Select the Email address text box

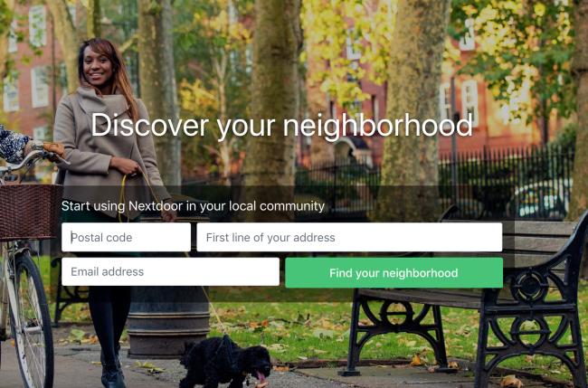tap(170, 271)
